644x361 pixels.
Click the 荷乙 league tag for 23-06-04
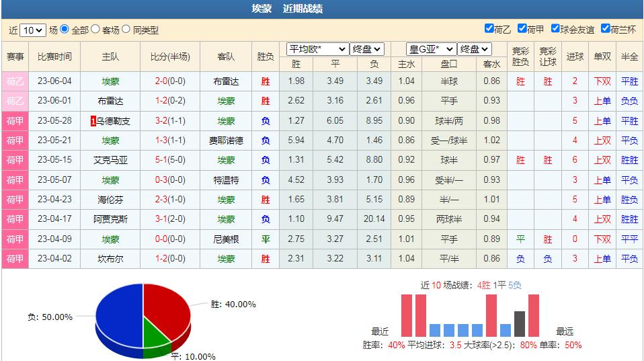tap(15, 81)
